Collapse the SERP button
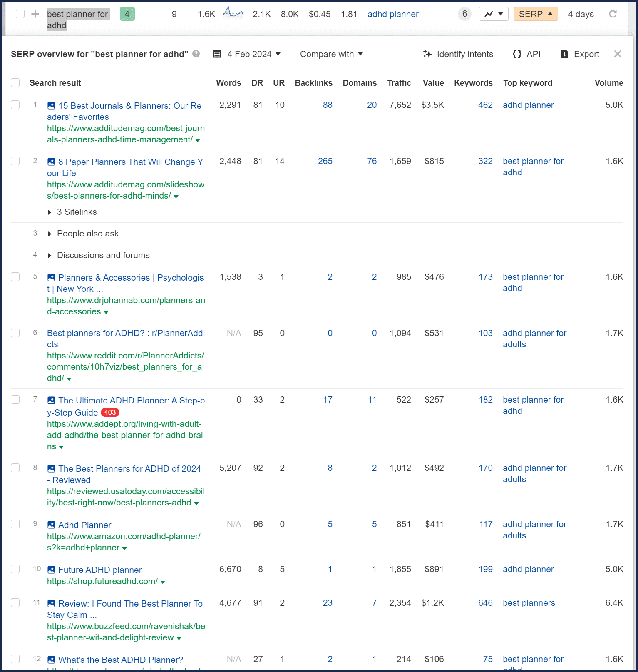 coord(536,14)
